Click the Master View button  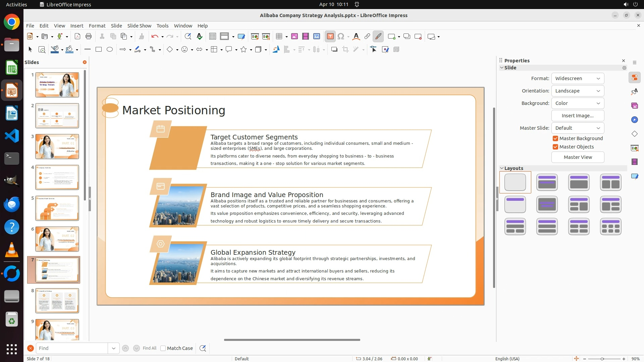pyautogui.click(x=577, y=157)
